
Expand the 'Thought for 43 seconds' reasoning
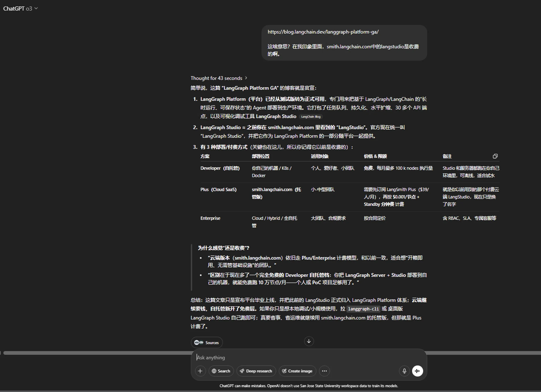[219, 78]
